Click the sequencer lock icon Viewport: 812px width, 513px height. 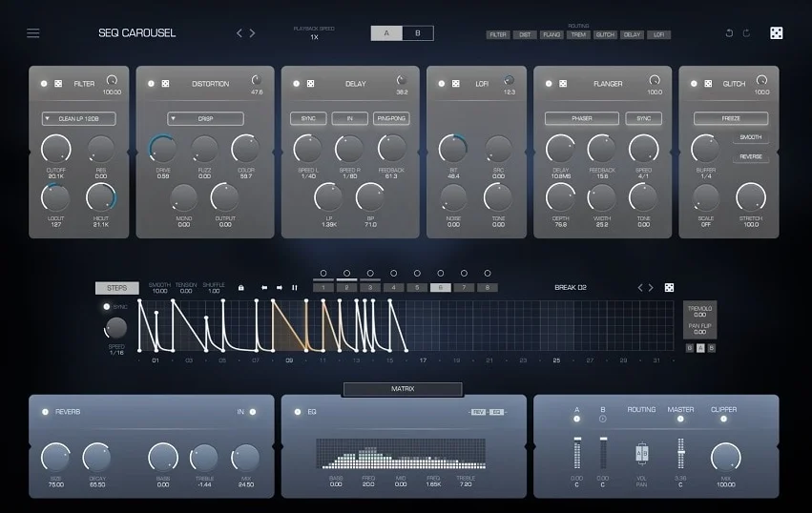241,287
